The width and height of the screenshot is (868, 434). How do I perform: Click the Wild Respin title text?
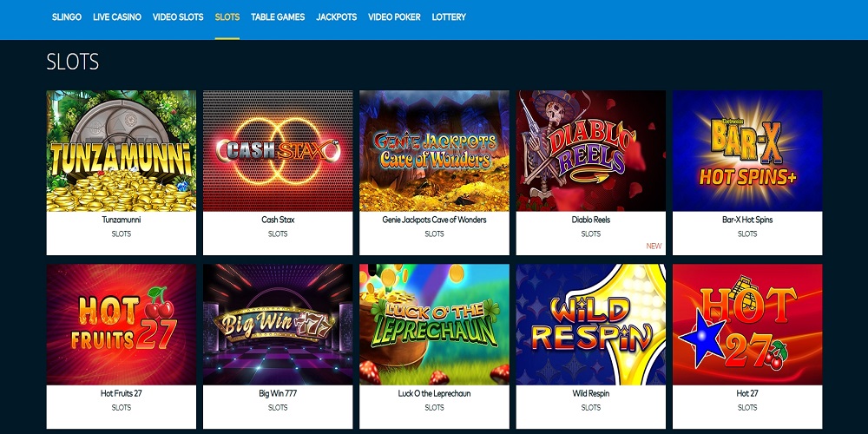590,393
